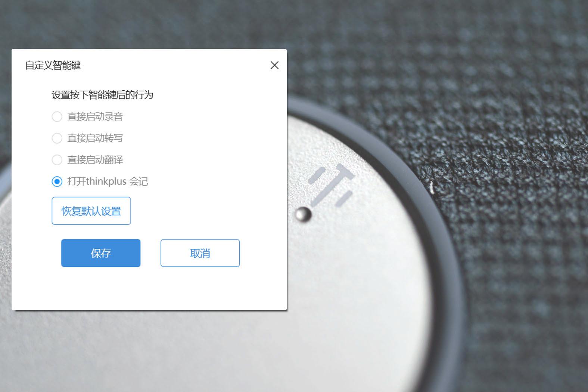
Task: Click the 打开thinkplus 会记 label text
Action: point(108,182)
